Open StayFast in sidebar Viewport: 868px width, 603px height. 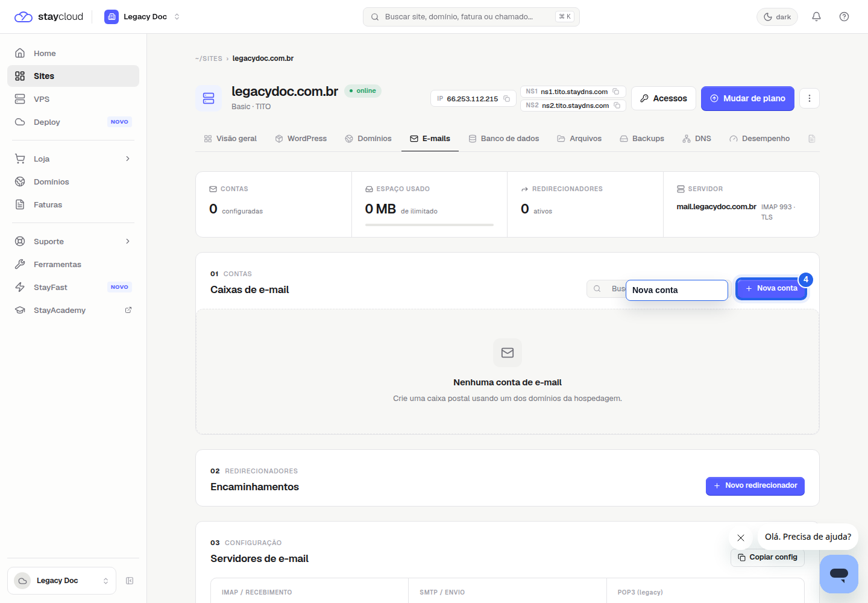pyautogui.click(x=73, y=287)
